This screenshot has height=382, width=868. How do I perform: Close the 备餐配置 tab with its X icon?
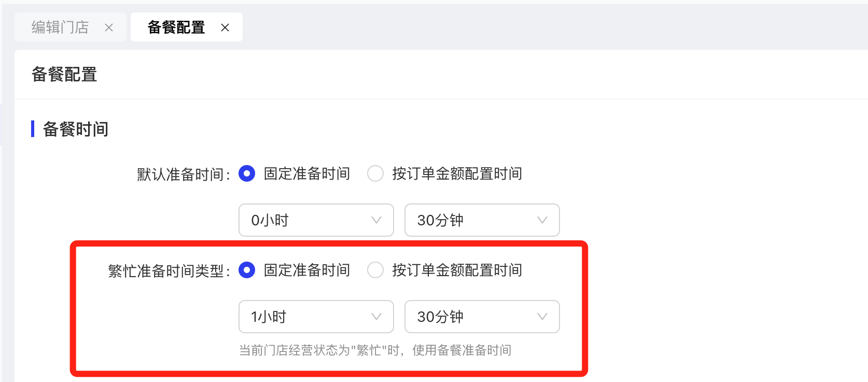click(225, 28)
